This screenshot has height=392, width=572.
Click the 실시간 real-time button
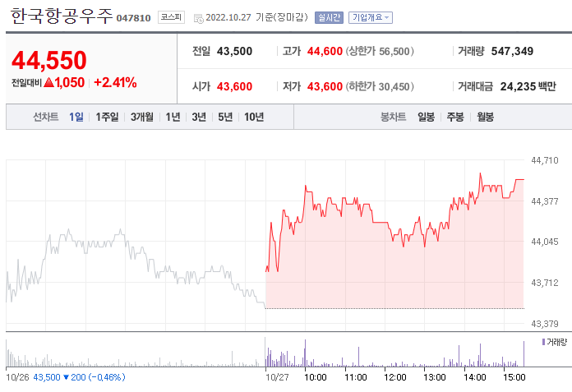[x=329, y=17]
